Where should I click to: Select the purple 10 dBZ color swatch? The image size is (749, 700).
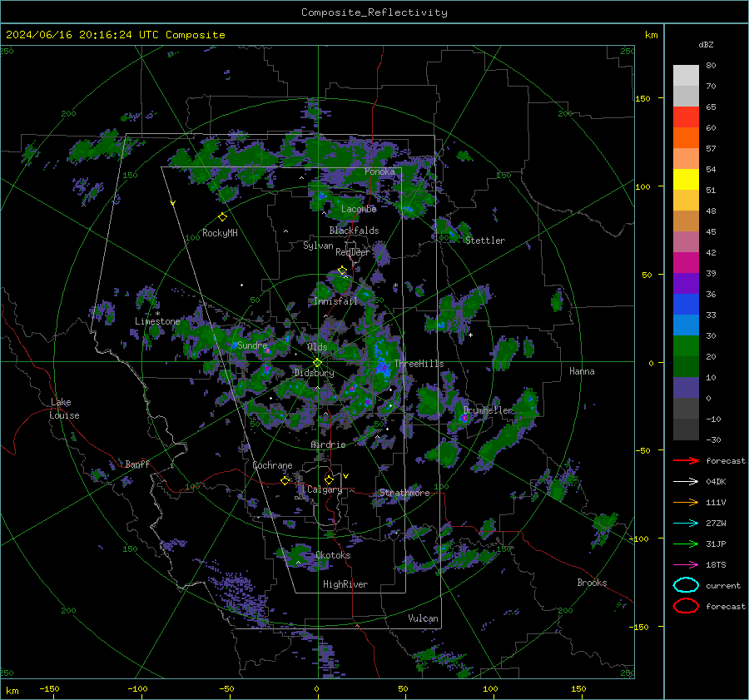[x=686, y=388]
